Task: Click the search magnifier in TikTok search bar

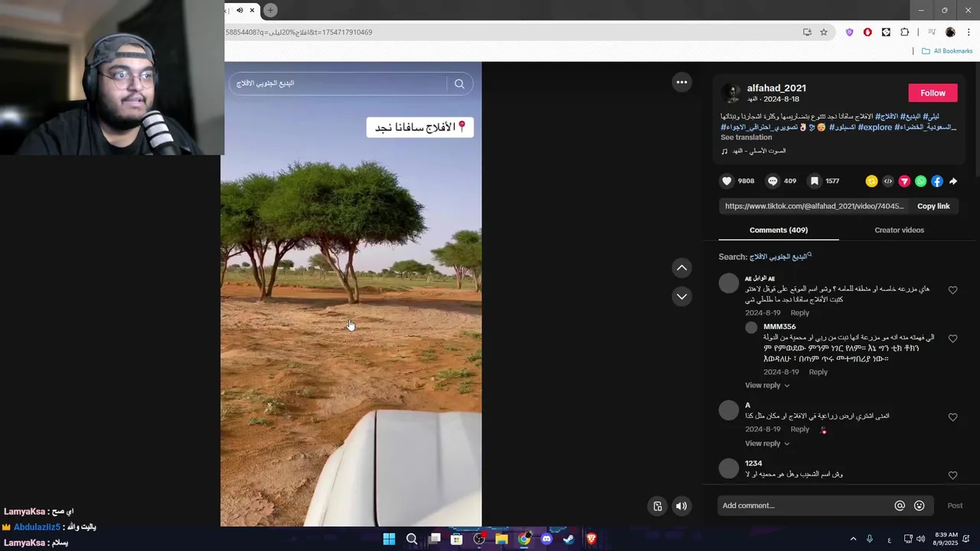Action: point(459,83)
